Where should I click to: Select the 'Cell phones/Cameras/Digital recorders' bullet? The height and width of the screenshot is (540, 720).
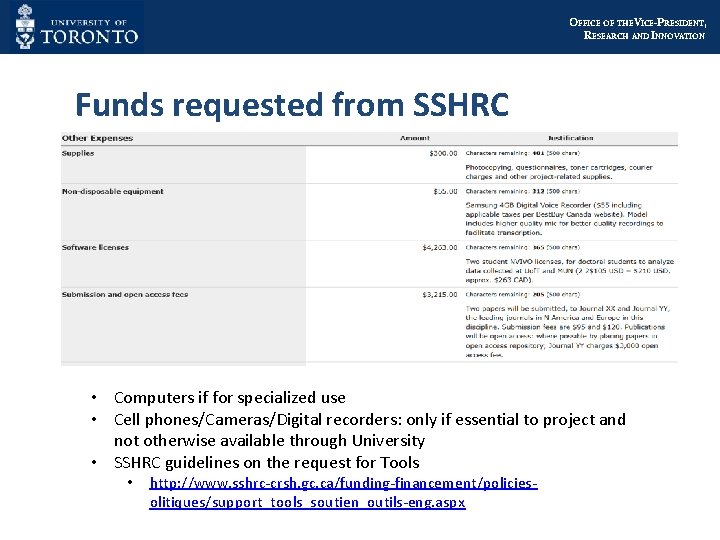coord(370,430)
